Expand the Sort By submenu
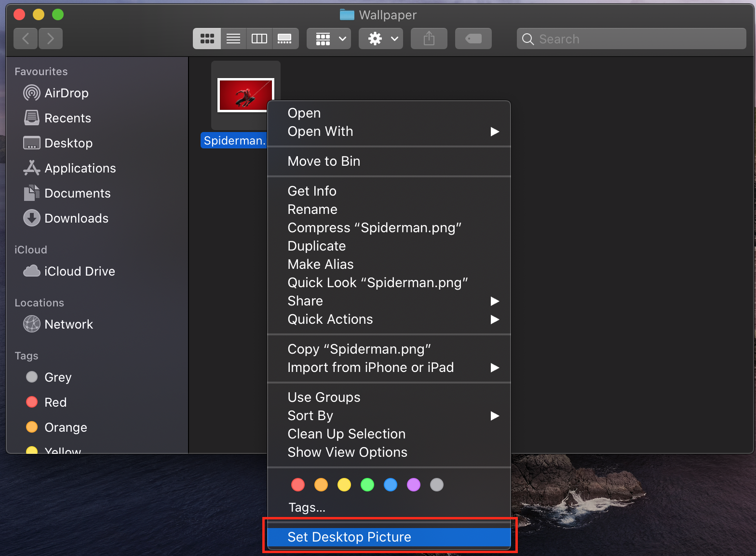Screen dimensions: 756x556 pyautogui.click(x=389, y=415)
